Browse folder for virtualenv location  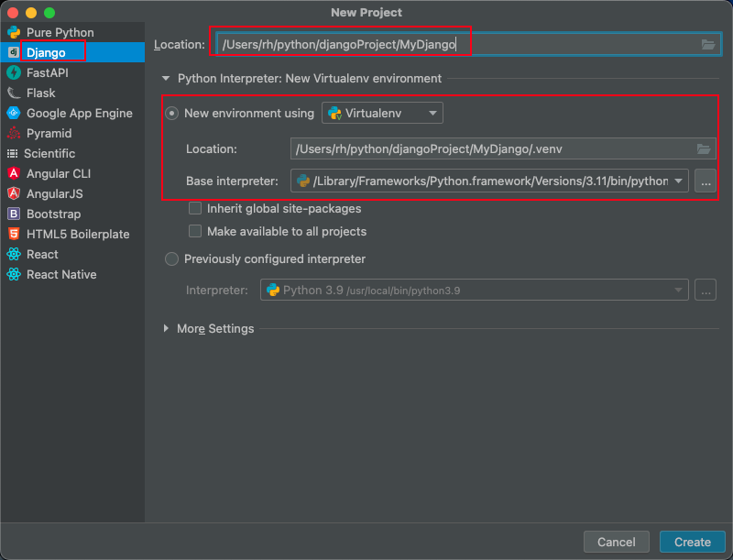pyautogui.click(x=704, y=149)
